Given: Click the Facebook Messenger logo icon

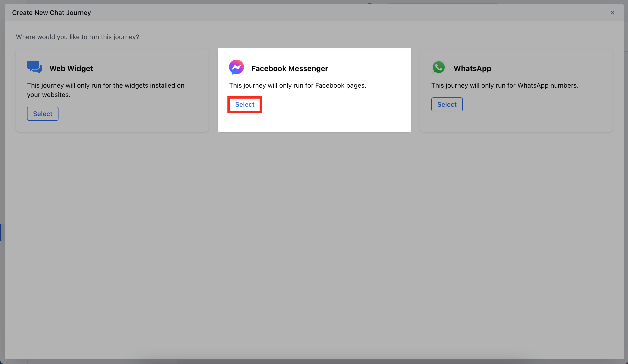Looking at the screenshot, I should click(x=236, y=67).
